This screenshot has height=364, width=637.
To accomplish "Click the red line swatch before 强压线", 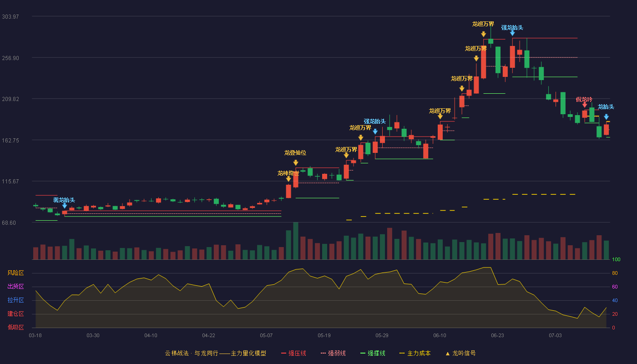I will click(x=283, y=353).
